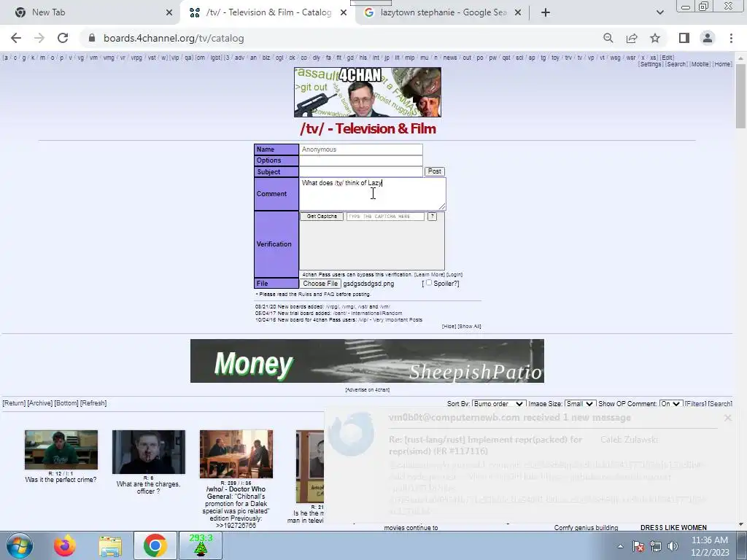Click the share page icon

pyautogui.click(x=632, y=38)
